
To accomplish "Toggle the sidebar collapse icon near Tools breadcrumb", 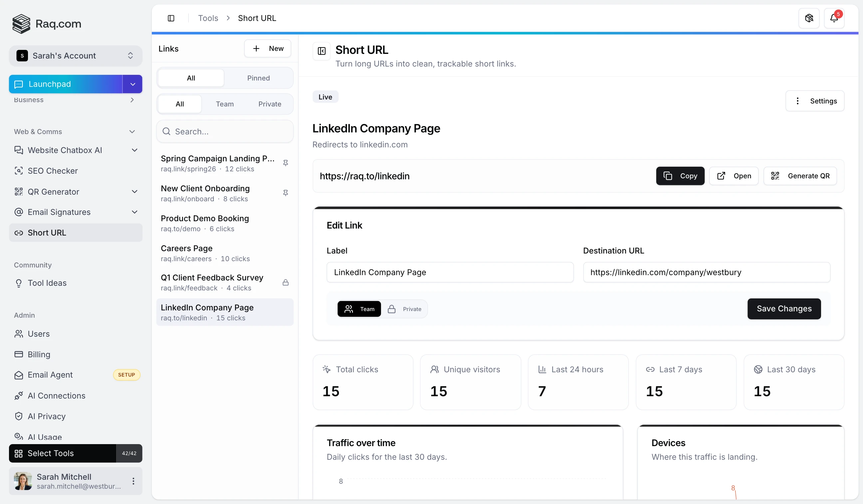I will pyautogui.click(x=171, y=18).
